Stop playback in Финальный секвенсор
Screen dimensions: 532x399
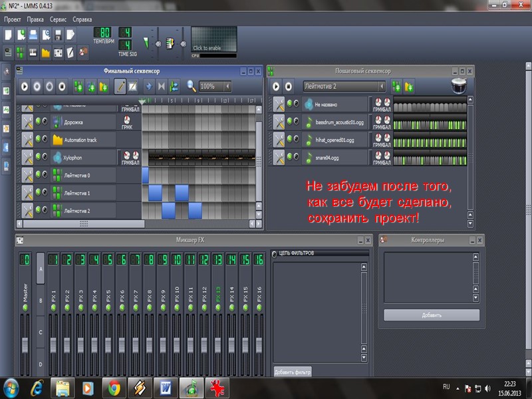pyautogui.click(x=62, y=86)
